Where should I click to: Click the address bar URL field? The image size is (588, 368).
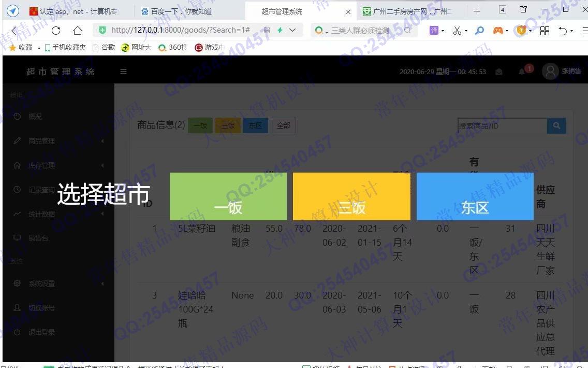point(180,30)
